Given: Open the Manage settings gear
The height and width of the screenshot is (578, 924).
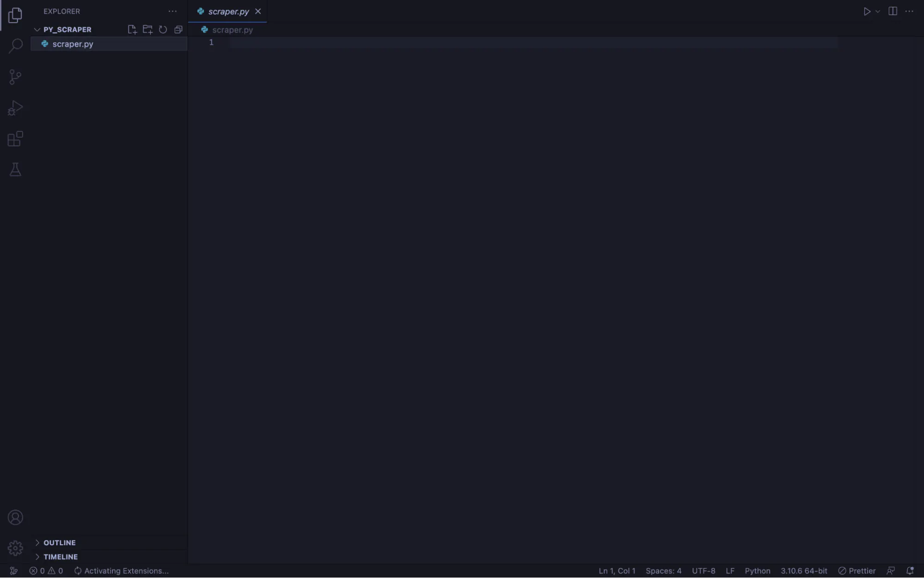Looking at the screenshot, I should coord(15,547).
